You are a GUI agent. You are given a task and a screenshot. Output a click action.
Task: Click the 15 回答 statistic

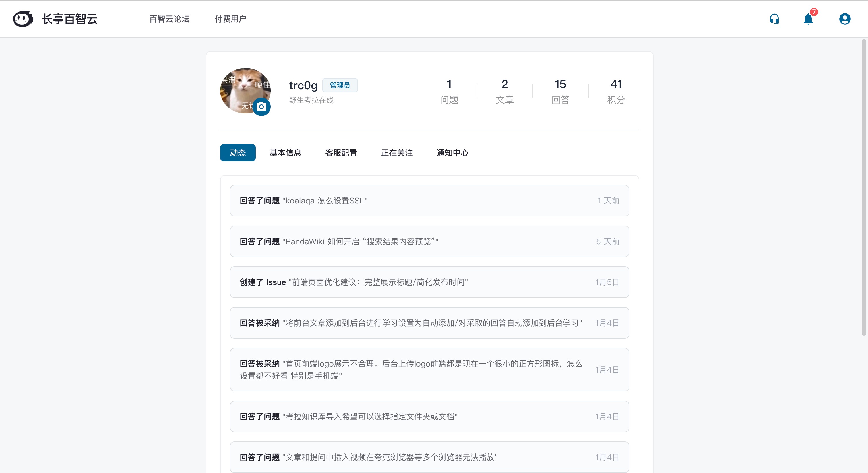[x=560, y=91]
